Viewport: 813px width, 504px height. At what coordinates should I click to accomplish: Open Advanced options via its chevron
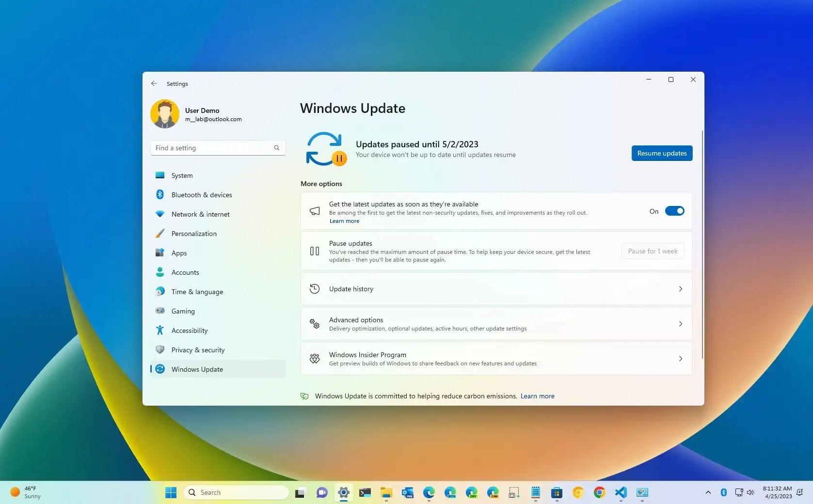(x=681, y=324)
